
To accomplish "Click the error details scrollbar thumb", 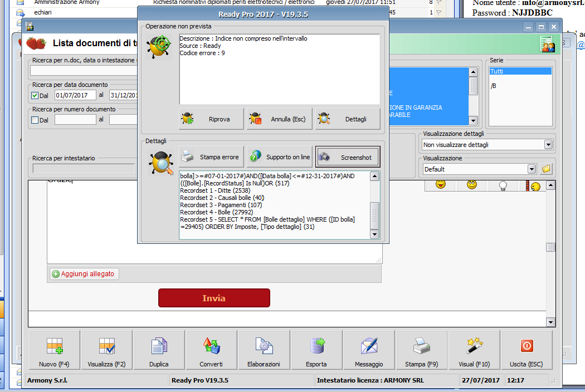I will (374, 215).
